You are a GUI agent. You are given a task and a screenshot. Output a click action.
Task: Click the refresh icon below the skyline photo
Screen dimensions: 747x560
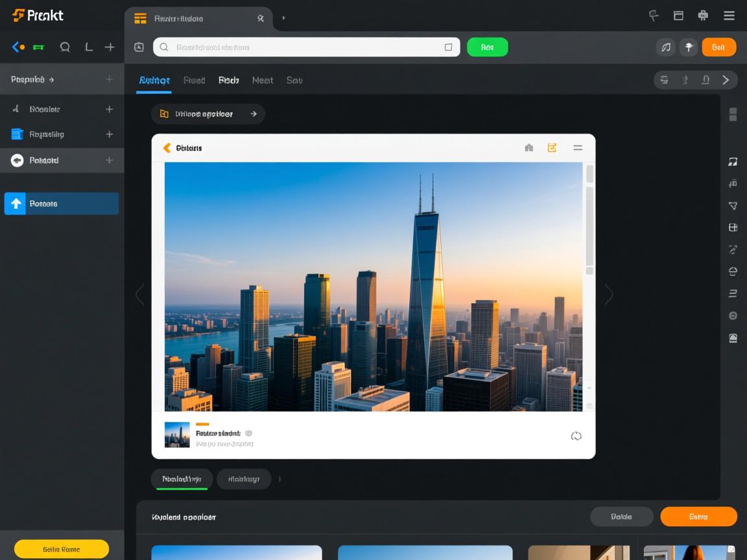coord(576,436)
